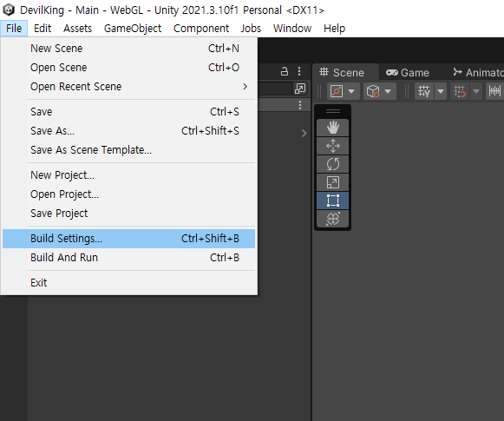Switch to the Game tab
504x421 pixels.
tap(408, 72)
